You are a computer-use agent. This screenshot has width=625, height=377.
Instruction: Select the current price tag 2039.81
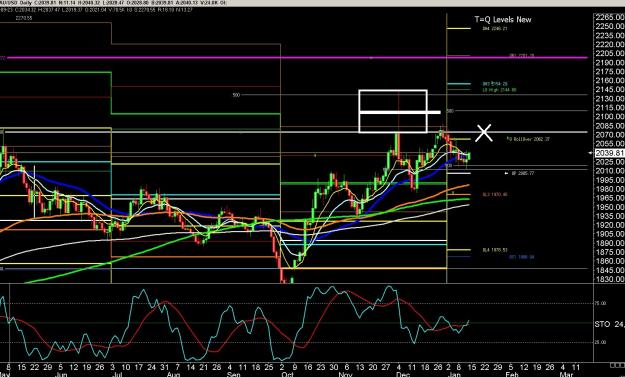[610, 153]
